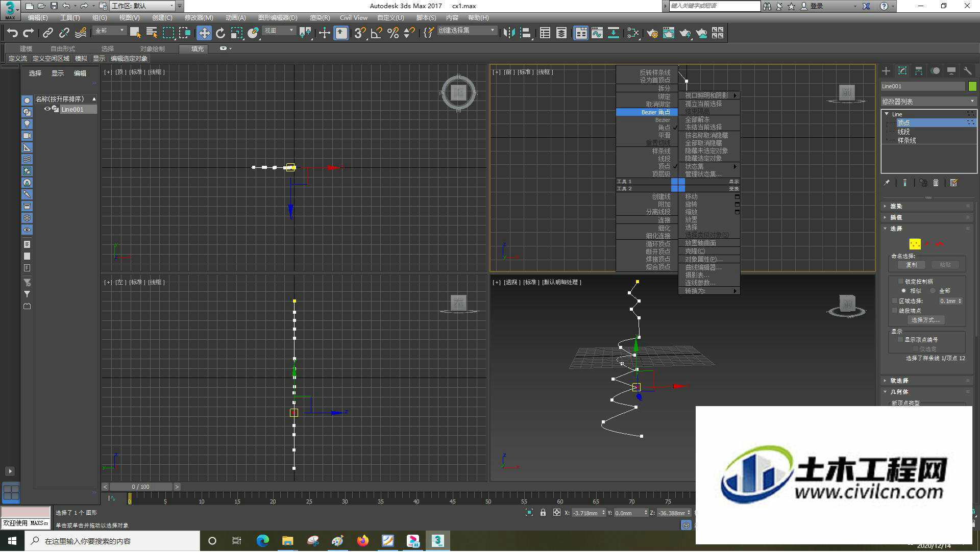Click the 选择方式... button

click(x=925, y=320)
